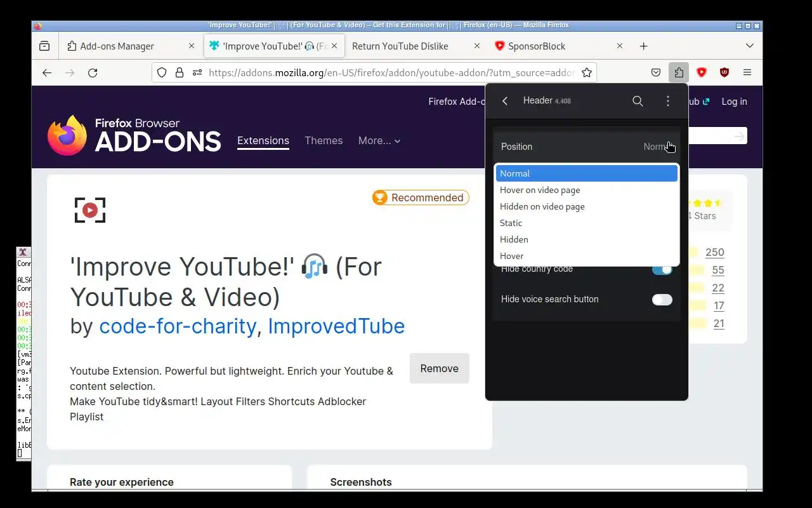Screen dimensions: 812x508
Task: Select the 'Improve YouTube!' browser tab
Action: (274, 46)
